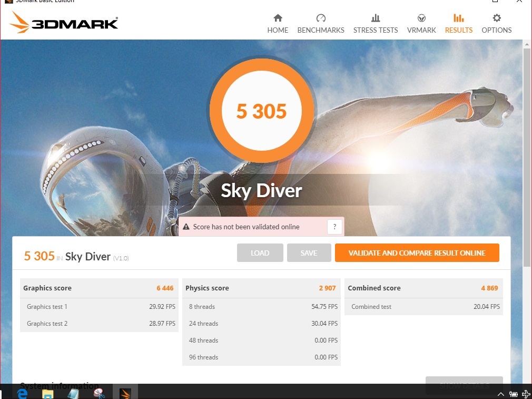Viewport: 532px width, 399px height.
Task: Click the big 5 305 score circle
Action: 261,111
